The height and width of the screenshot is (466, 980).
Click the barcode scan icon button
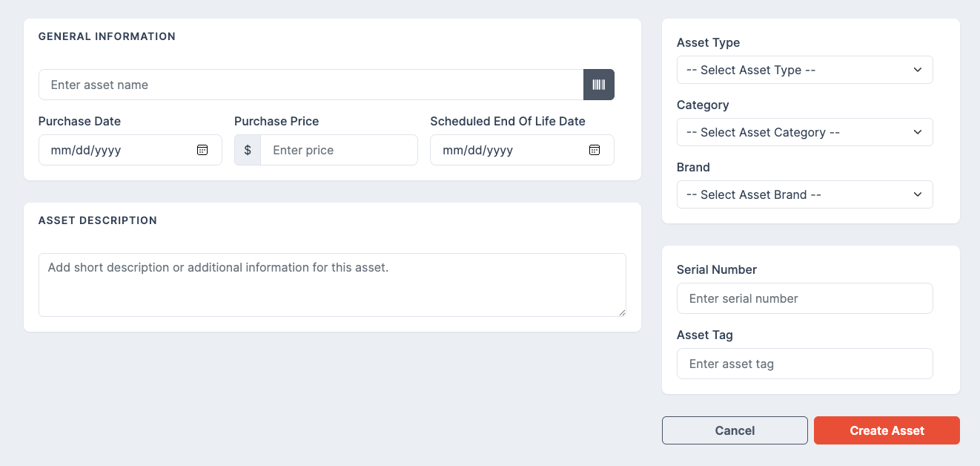[x=599, y=85]
